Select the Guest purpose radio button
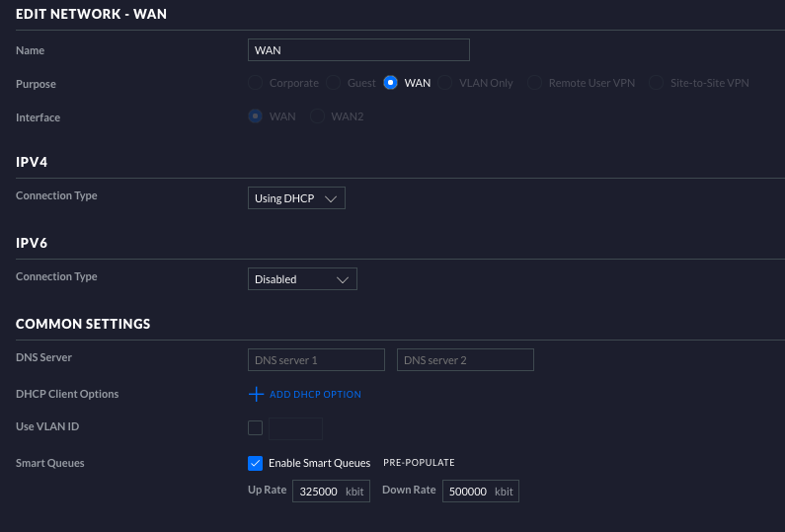Viewport: 785px width, 532px height. pos(334,83)
